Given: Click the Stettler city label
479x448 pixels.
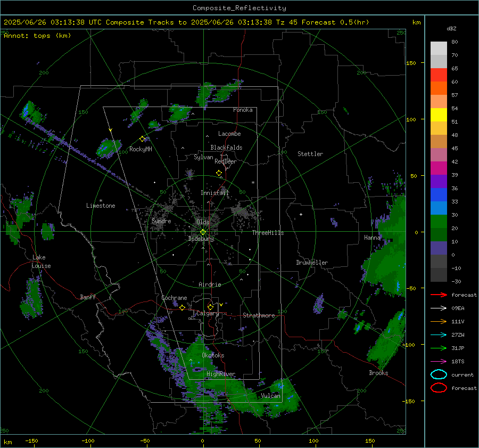Looking at the screenshot, I should click(x=310, y=154).
